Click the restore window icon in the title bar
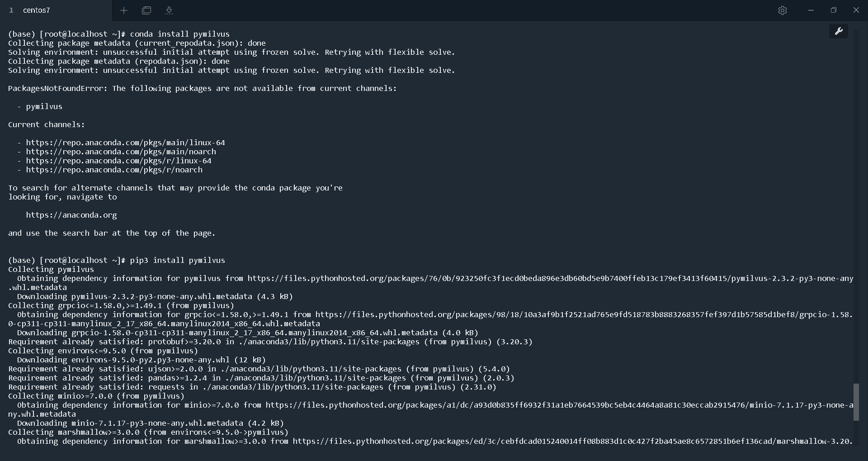 834,10
